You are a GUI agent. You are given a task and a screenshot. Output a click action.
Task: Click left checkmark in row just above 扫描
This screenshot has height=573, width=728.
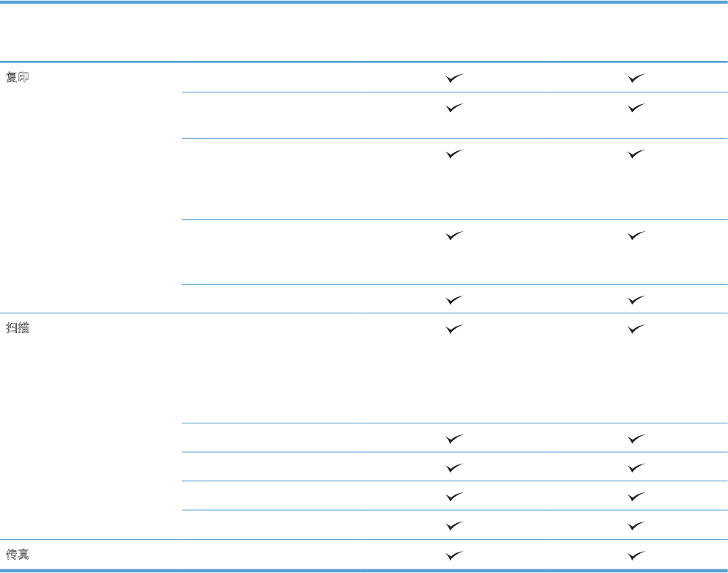pos(454,299)
